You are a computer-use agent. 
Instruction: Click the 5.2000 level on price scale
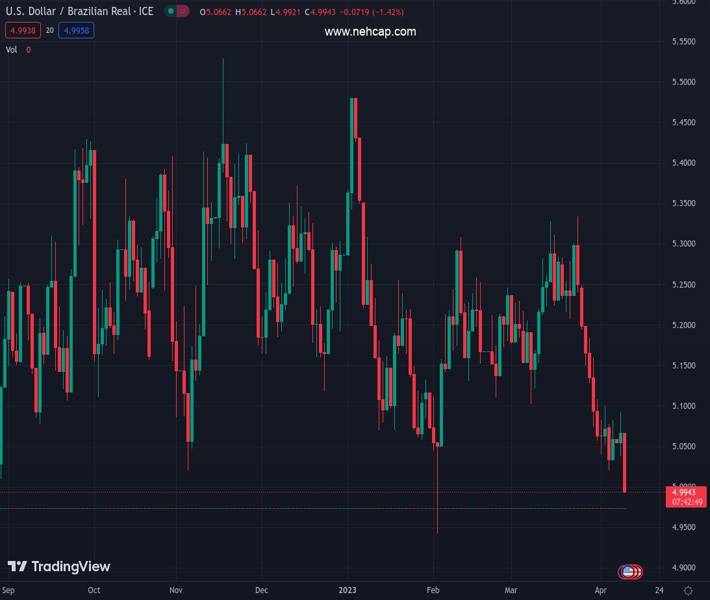click(684, 325)
